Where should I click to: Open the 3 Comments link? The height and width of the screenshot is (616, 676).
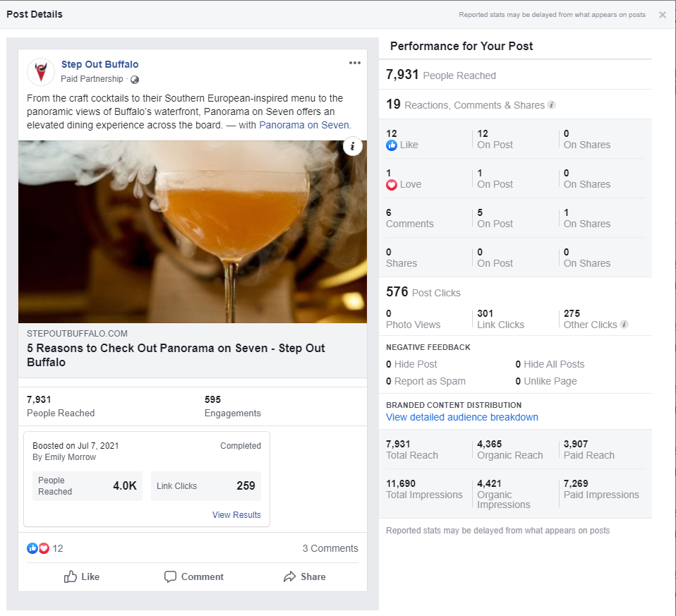pyautogui.click(x=330, y=548)
